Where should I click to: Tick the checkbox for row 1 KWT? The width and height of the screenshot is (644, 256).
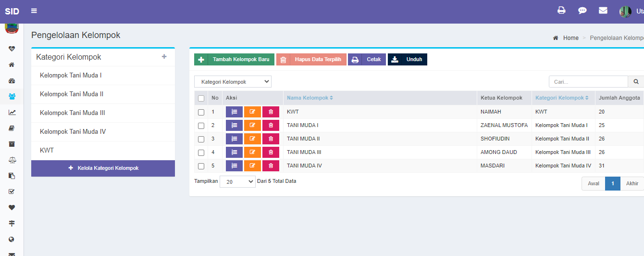click(x=201, y=112)
